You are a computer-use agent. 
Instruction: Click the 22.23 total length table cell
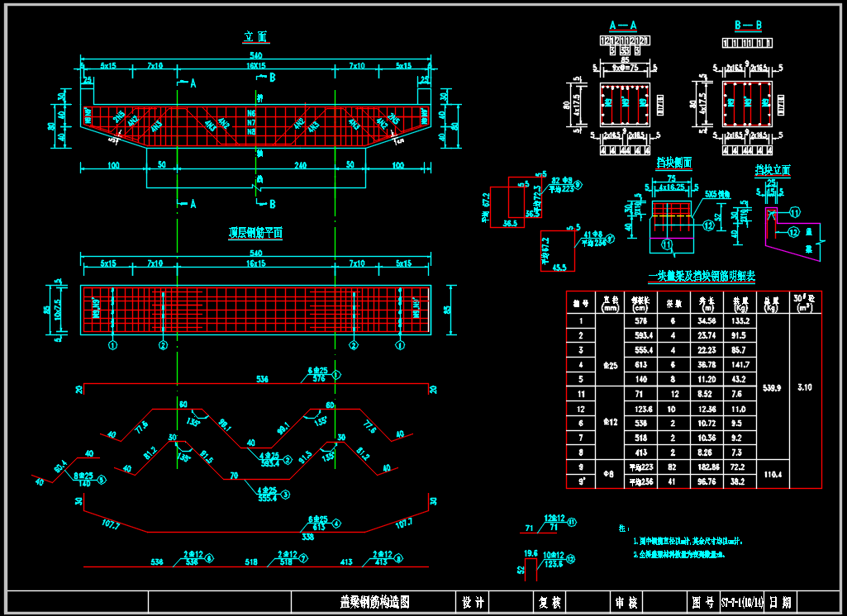pyautogui.click(x=707, y=350)
